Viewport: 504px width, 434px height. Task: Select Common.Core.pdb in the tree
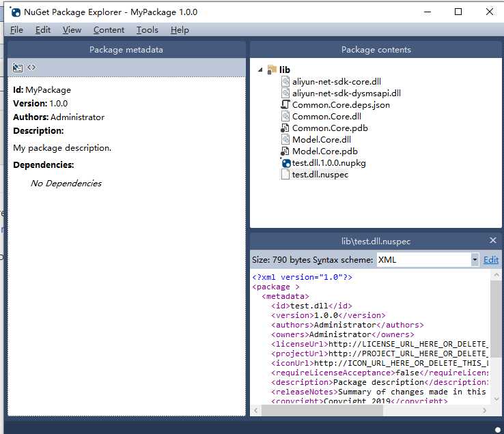[x=330, y=128]
